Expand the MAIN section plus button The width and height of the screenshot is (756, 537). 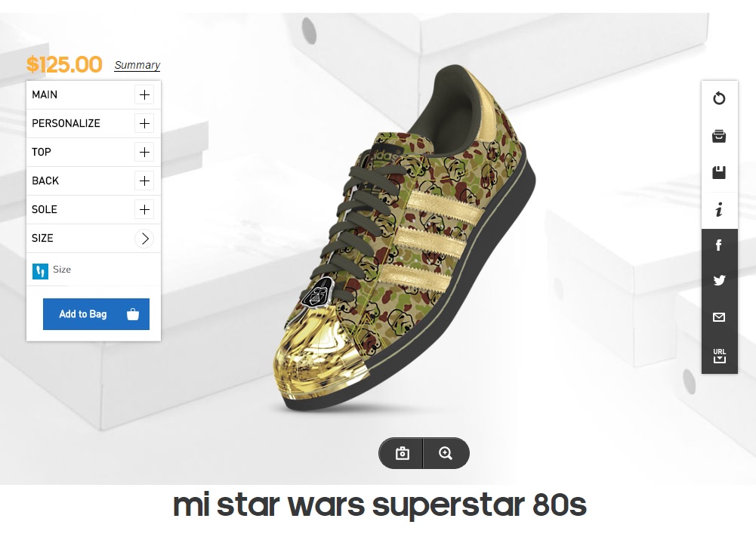(144, 94)
